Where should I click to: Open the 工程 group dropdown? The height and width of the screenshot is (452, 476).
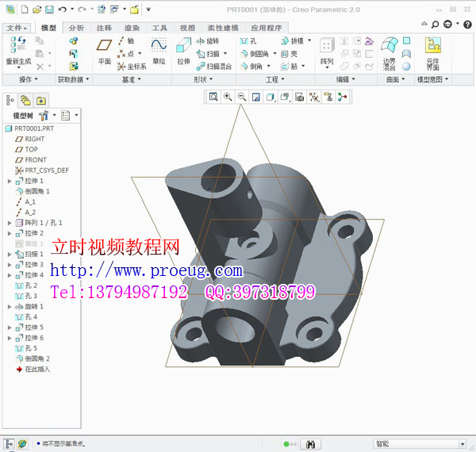point(275,79)
